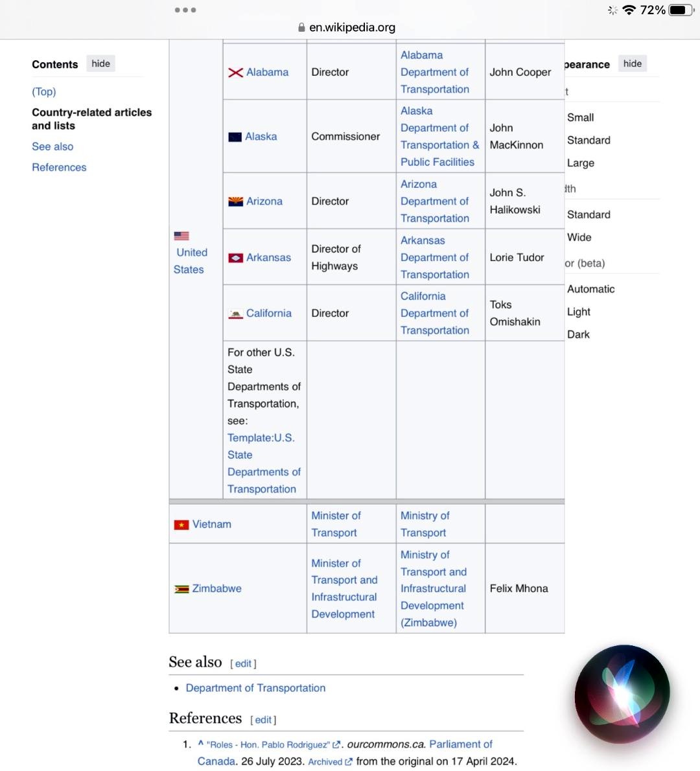Open the Archived reference link
This screenshot has width=700, height=771.
[325, 762]
